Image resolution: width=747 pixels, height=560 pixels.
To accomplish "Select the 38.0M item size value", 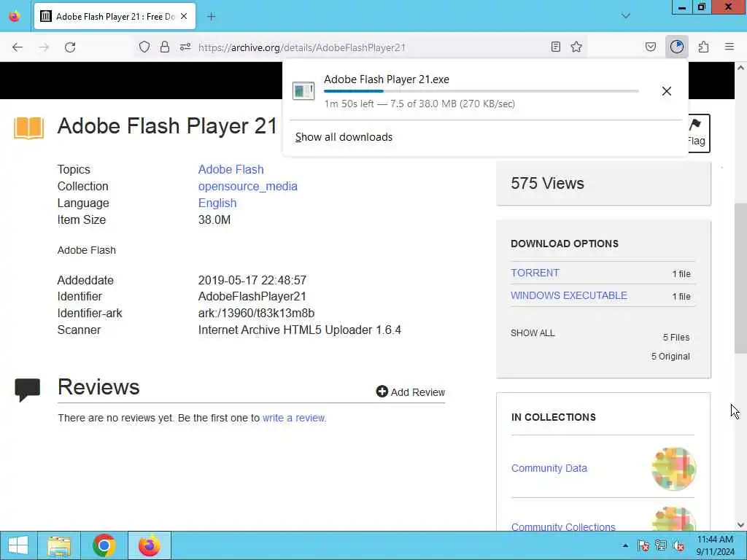I will [214, 219].
